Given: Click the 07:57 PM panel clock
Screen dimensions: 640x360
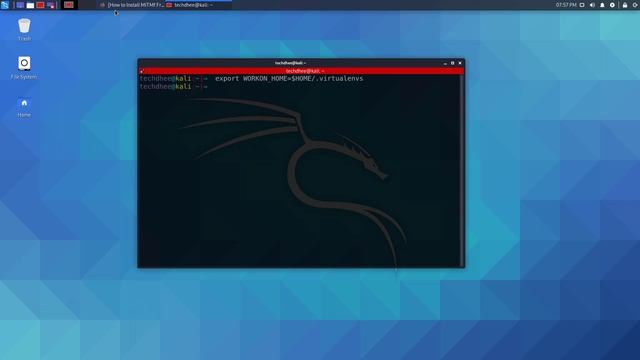Looking at the screenshot, I should [566, 5].
